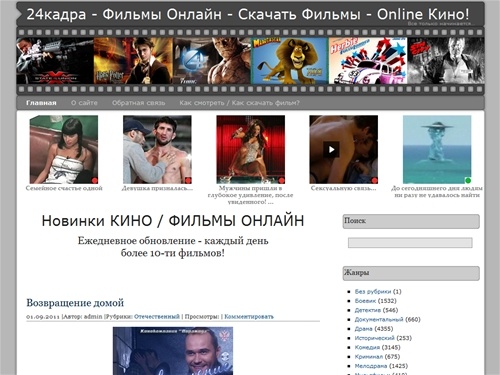Click the Комментировать link

[x=249, y=317]
